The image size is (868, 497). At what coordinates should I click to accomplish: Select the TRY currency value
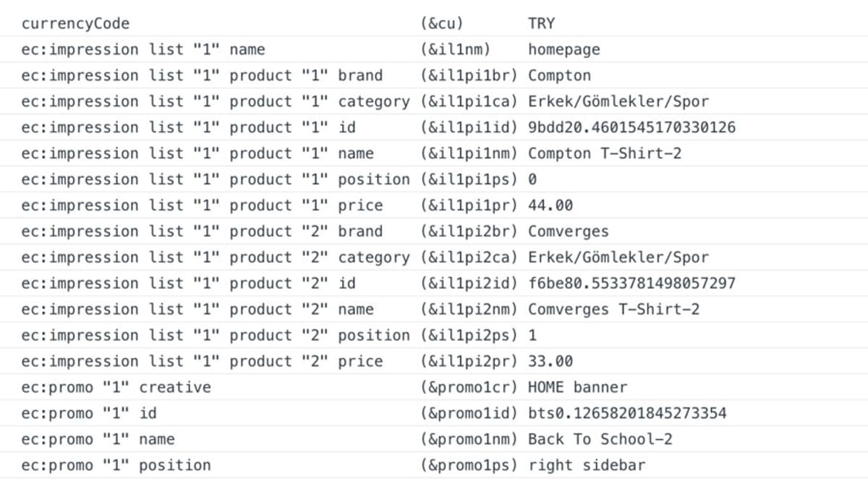pos(542,23)
